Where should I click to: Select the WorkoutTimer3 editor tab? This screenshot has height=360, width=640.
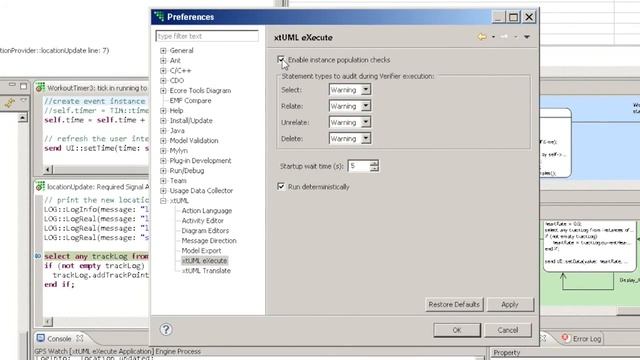[x=97, y=88]
